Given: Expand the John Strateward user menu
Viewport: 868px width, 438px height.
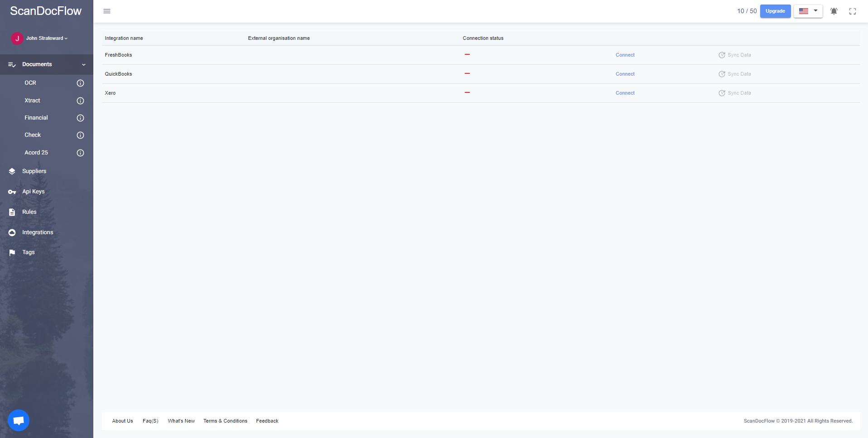Looking at the screenshot, I should 47,39.
